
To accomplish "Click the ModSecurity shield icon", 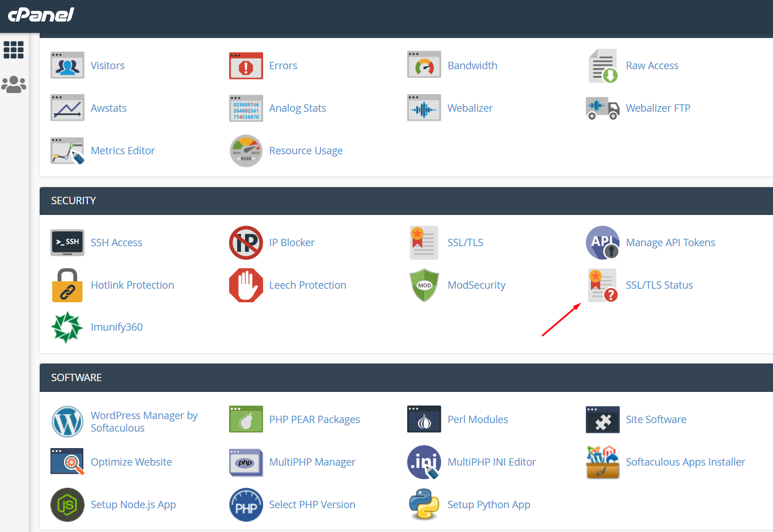I will [424, 285].
